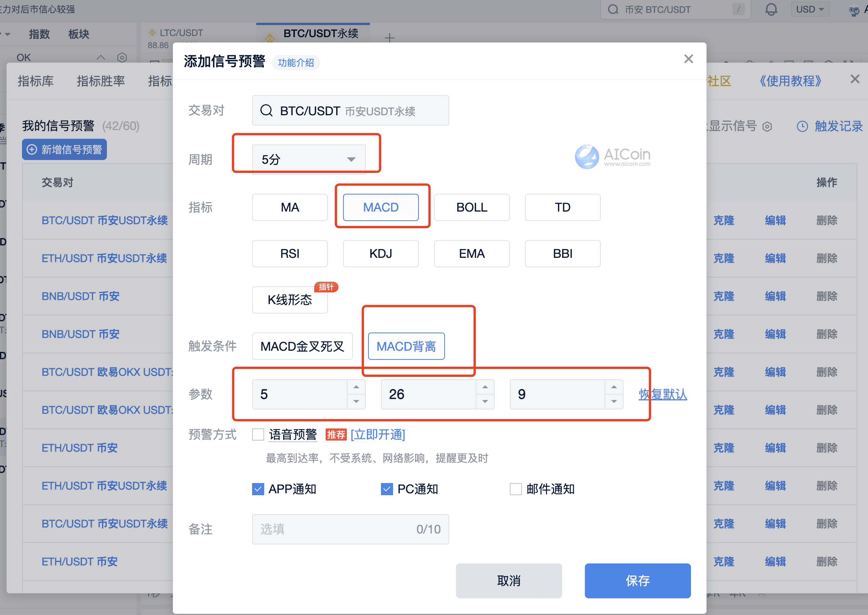Click 新增信号预警 button in background panel
The image size is (868, 615).
tap(64, 149)
